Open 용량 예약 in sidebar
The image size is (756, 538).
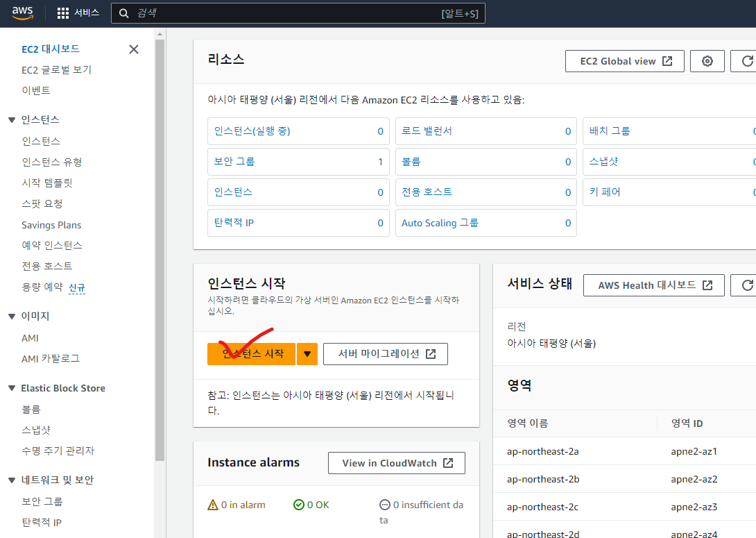(x=42, y=287)
